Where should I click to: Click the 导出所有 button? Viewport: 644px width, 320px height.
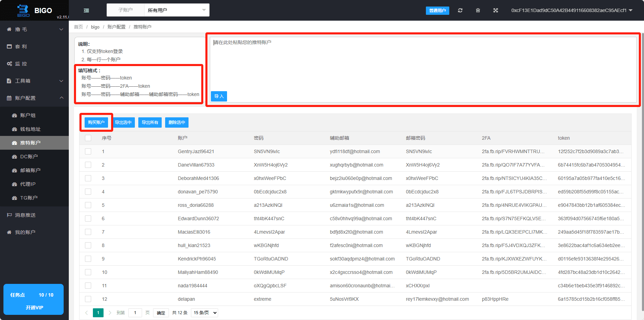150,122
